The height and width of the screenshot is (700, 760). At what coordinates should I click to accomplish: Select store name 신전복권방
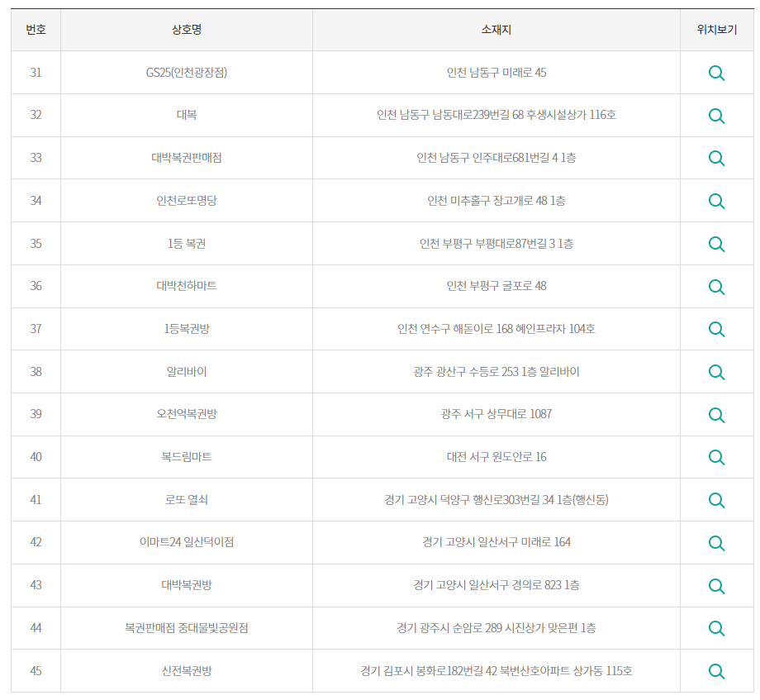[187, 670]
